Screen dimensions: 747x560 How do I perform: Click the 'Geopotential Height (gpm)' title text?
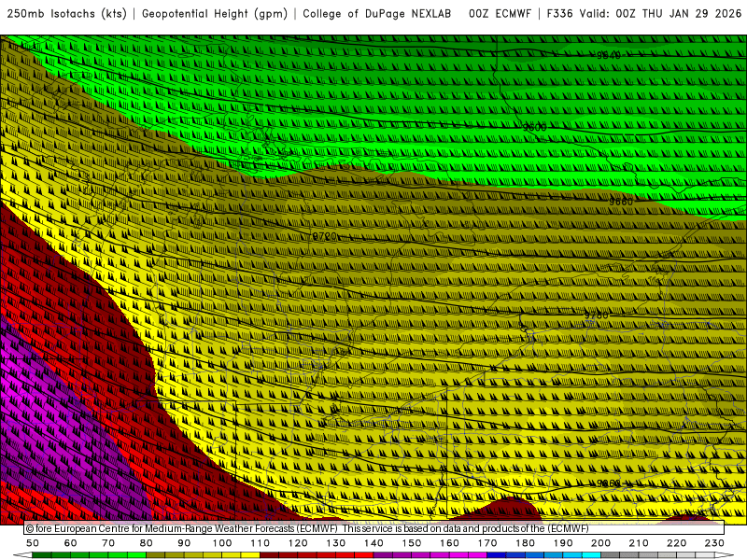coord(215,14)
